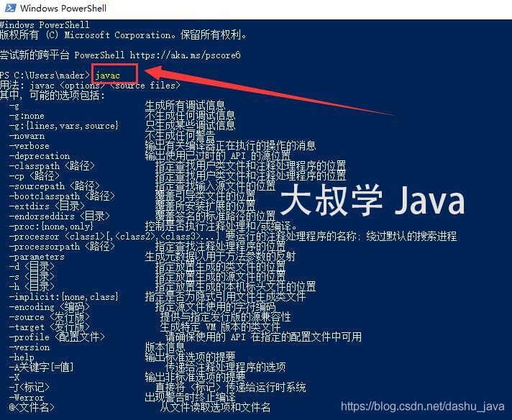The image size is (512, 420).
Task: Click the PowerShell icon in the title bar
Action: tap(10, 8)
